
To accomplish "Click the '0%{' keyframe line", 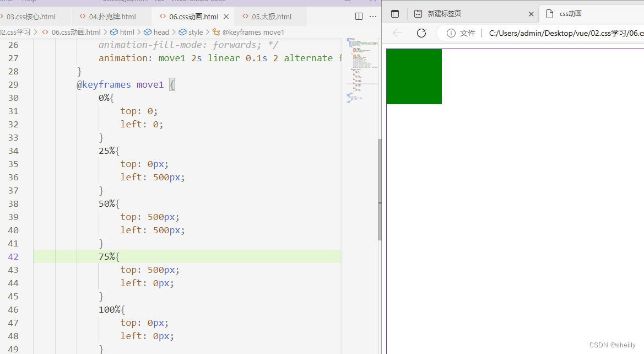I will tap(106, 98).
